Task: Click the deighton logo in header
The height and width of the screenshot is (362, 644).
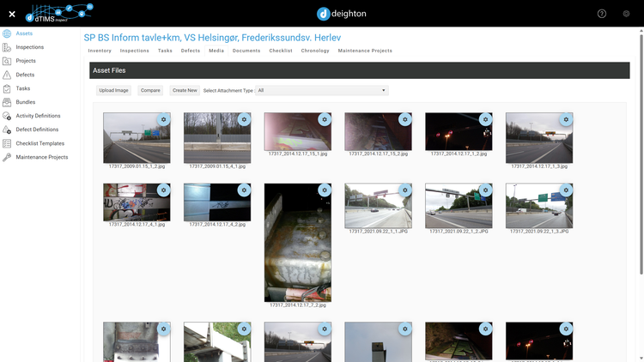Action: pos(341,14)
